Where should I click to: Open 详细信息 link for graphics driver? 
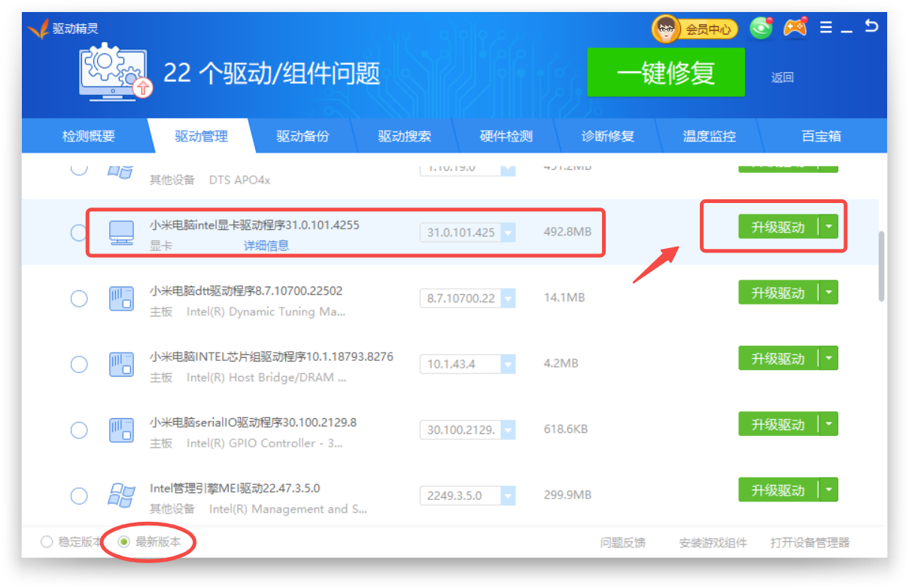pos(266,246)
